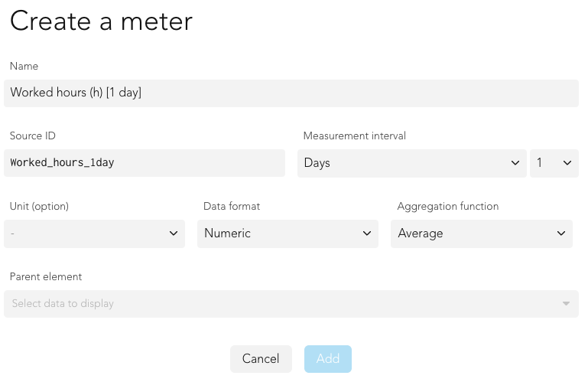Open the interval count dropdown showing 1
Screen dimensions: 588x382
(x=554, y=163)
